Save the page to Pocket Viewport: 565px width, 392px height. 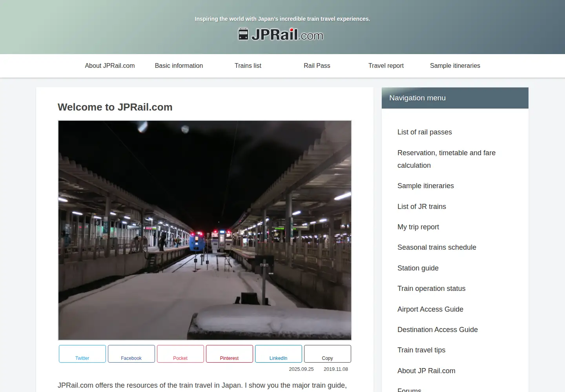point(180,354)
